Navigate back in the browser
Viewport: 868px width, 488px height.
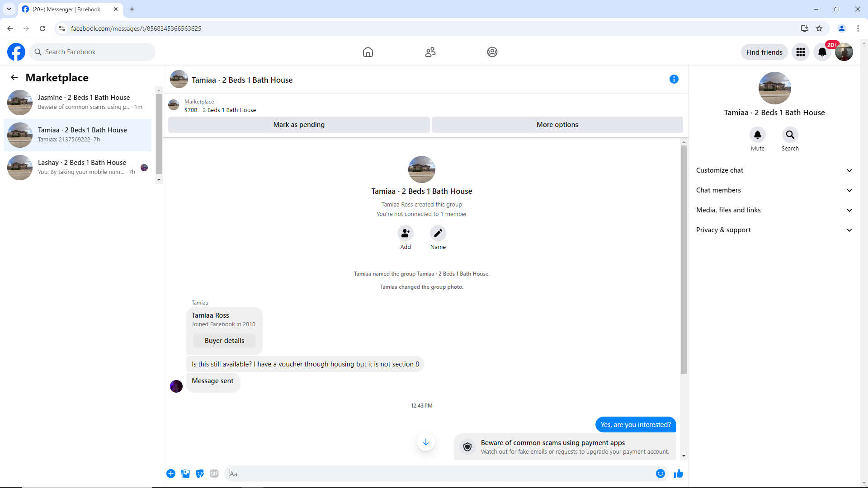tap(10, 28)
